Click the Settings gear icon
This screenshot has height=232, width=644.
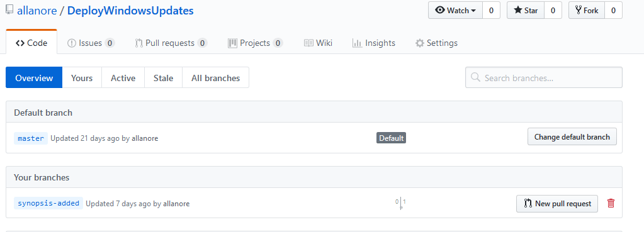[419, 43]
